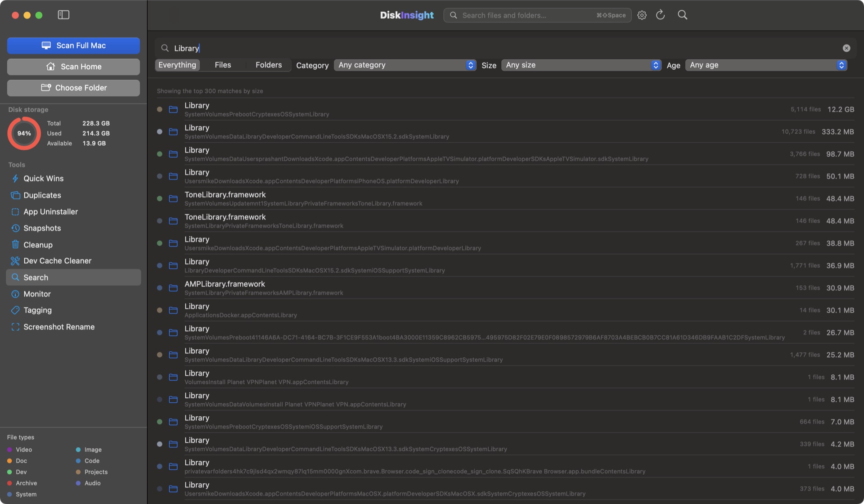Click the Dev file type legend
This screenshot has height=504, width=864.
click(x=17, y=472)
